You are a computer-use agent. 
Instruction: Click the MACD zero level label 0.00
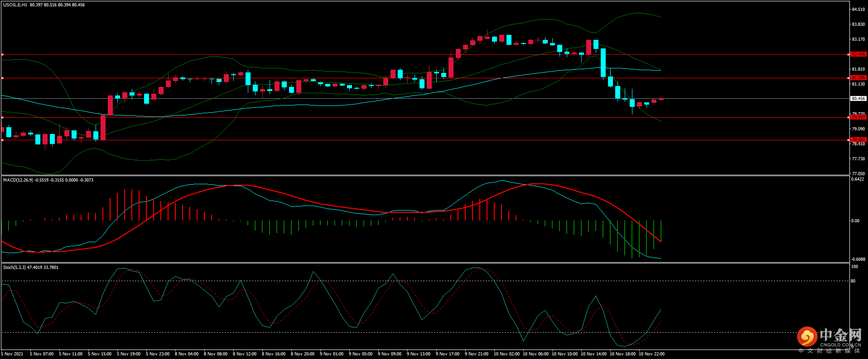pyautogui.click(x=855, y=221)
